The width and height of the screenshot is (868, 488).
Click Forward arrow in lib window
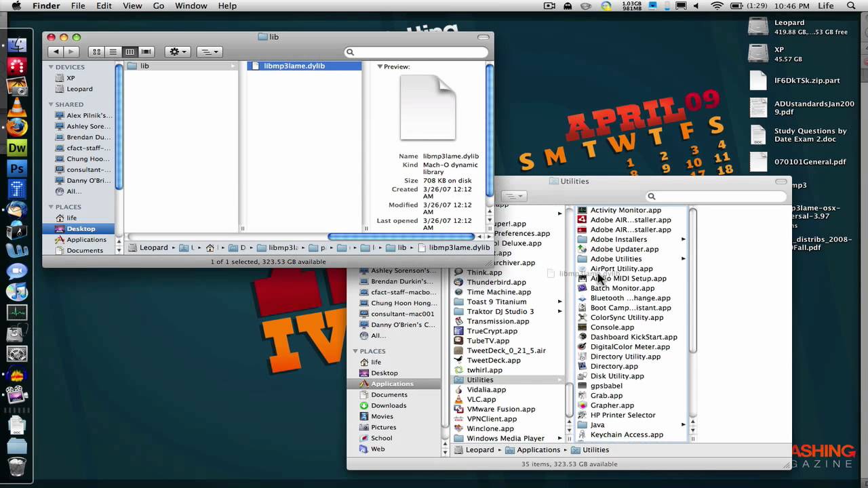(x=71, y=52)
